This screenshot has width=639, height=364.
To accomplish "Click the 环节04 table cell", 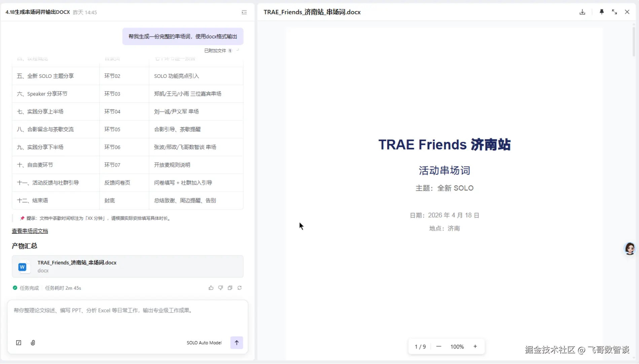I will (124, 112).
